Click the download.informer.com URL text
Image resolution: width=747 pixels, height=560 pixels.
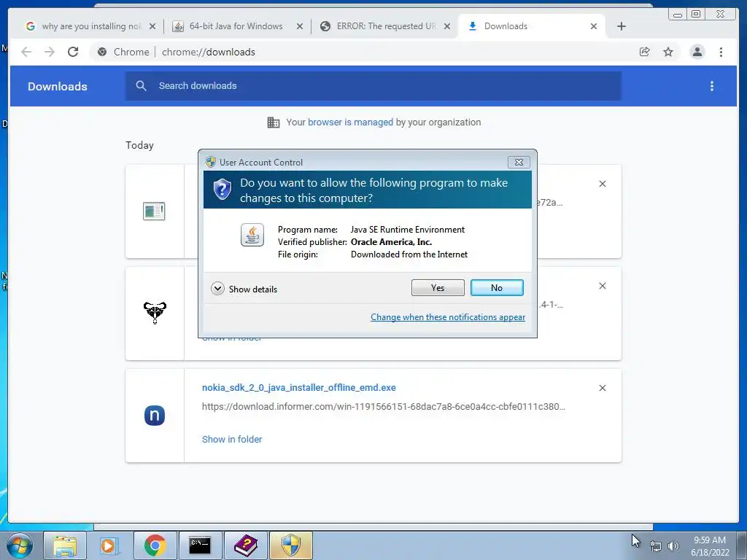384,407
